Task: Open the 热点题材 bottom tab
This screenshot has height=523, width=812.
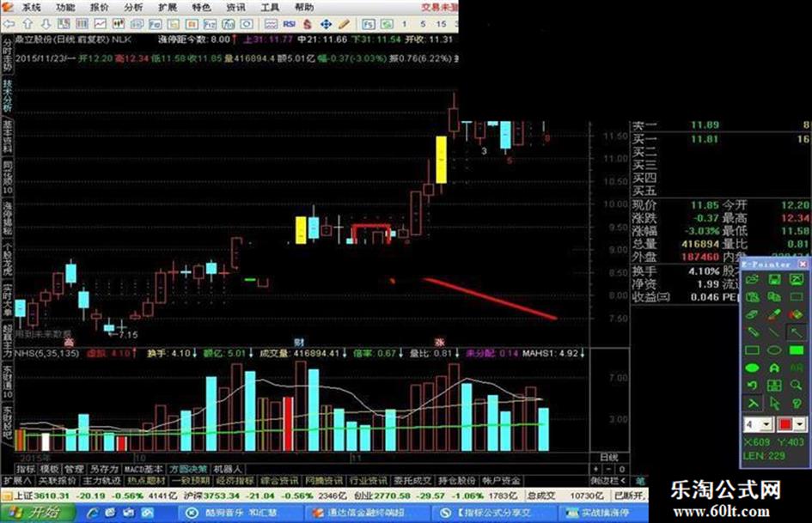Action: coord(146,481)
